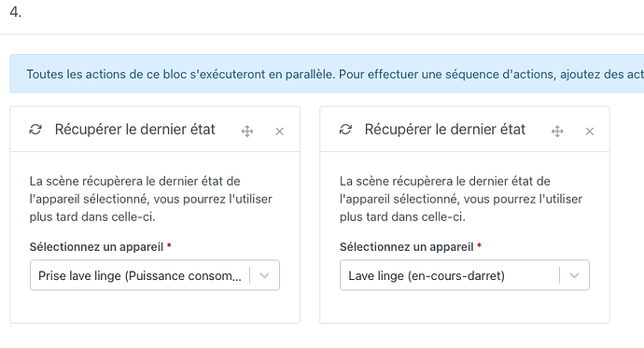The height and width of the screenshot is (348, 644).
Task: Click Sélectionnez un appareil label above Prise lave linge
Action: pyautogui.click(x=96, y=246)
